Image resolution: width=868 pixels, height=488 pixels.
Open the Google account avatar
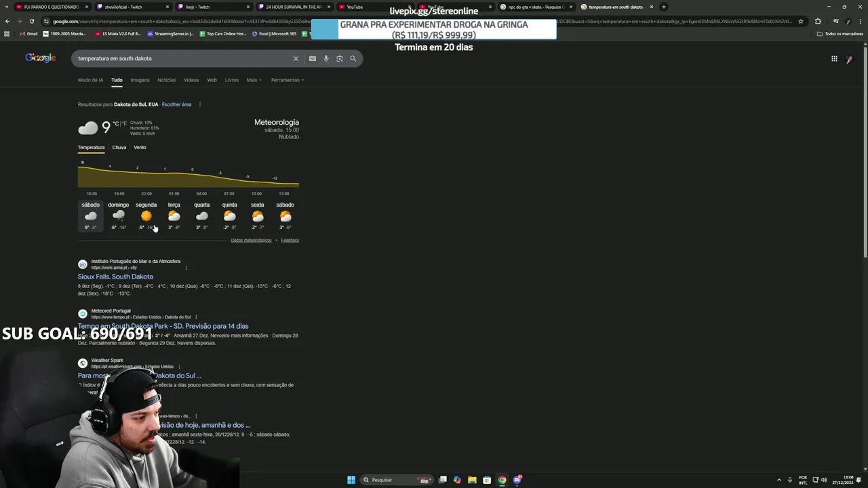[x=849, y=59]
